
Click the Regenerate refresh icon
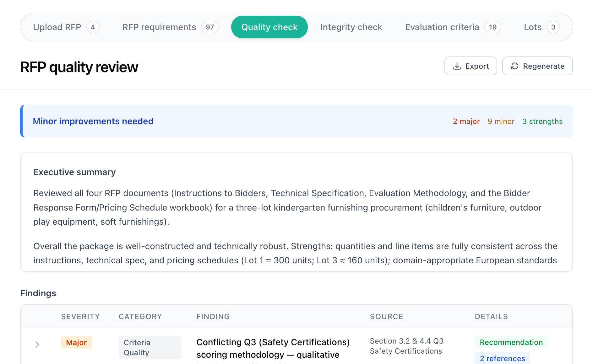point(514,66)
